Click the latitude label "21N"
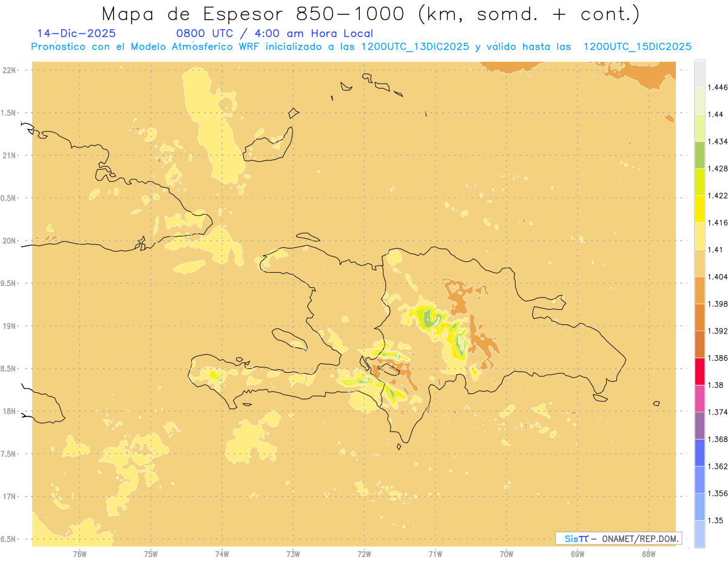 [x=10, y=155]
